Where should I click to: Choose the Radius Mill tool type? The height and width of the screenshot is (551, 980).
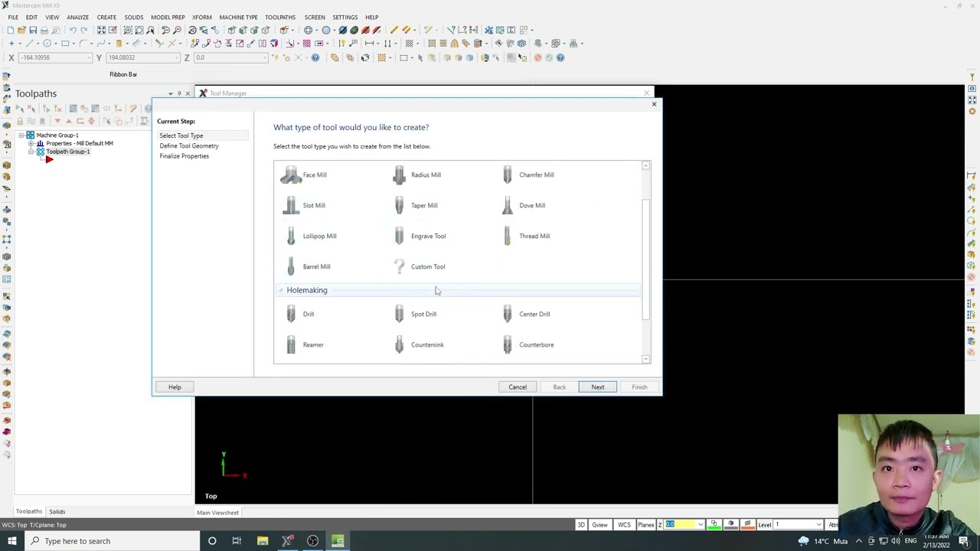(417, 174)
